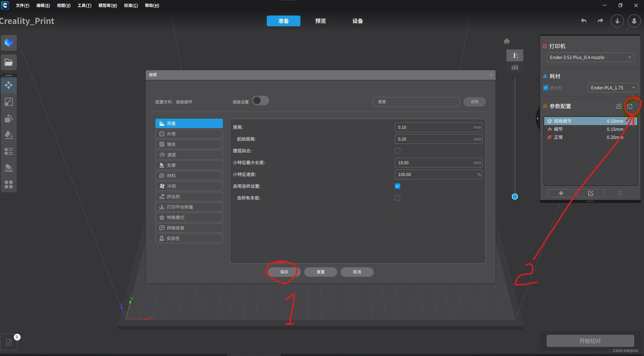Click the undo arrow icon
This screenshot has width=644, height=356.
[x=584, y=21]
